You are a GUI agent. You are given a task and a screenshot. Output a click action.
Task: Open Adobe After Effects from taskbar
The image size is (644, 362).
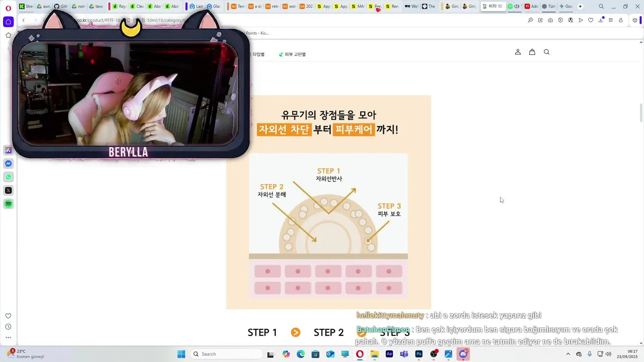click(389, 354)
